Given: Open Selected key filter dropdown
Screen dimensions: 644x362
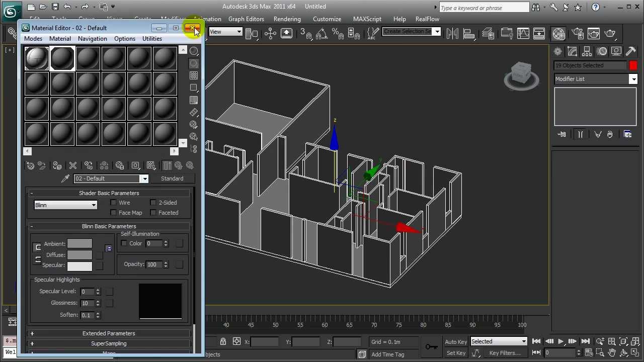Looking at the screenshot, I should coord(498,341).
